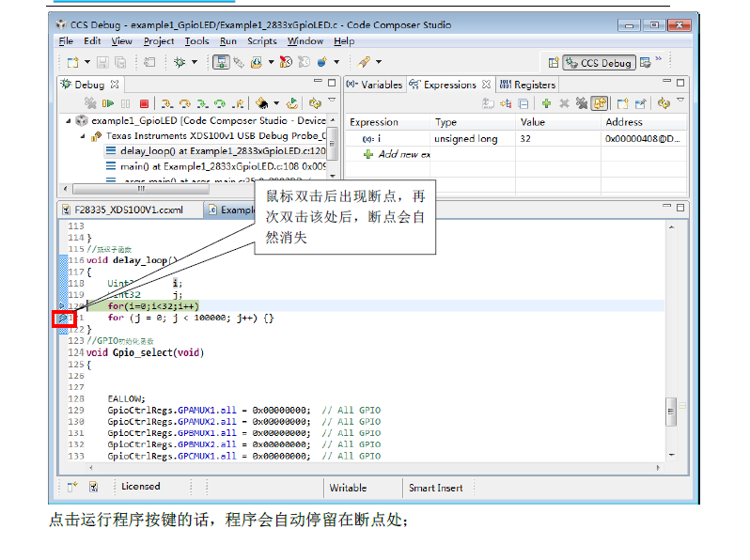This screenshot has width=750, height=560.
Task: Collapse example1_GpioLED tree node
Action: (x=68, y=121)
